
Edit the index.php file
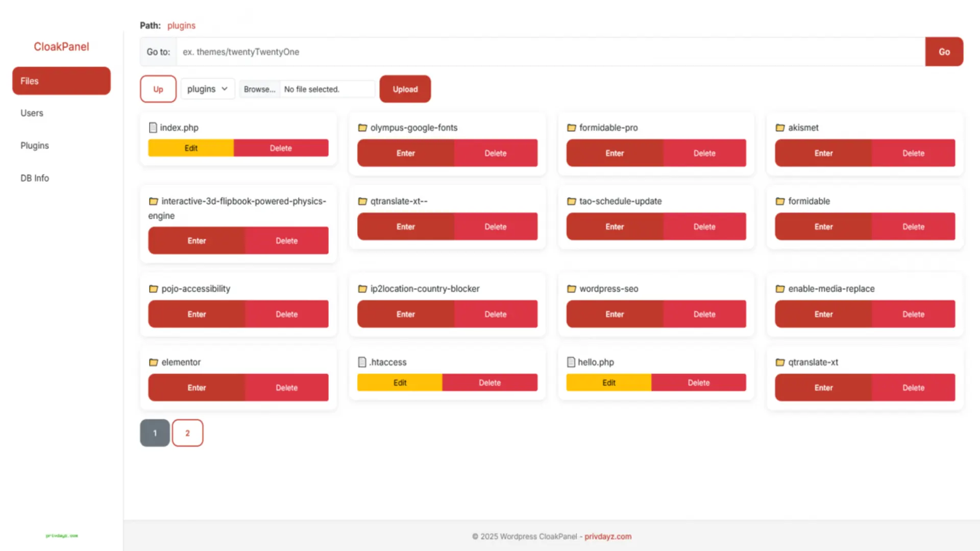190,148
